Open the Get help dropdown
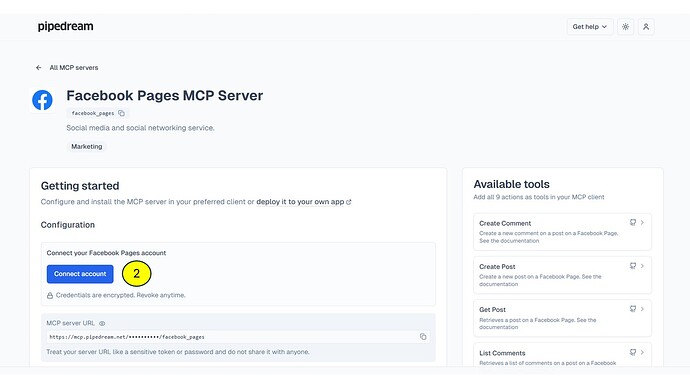The width and height of the screenshot is (690, 388). tap(590, 27)
